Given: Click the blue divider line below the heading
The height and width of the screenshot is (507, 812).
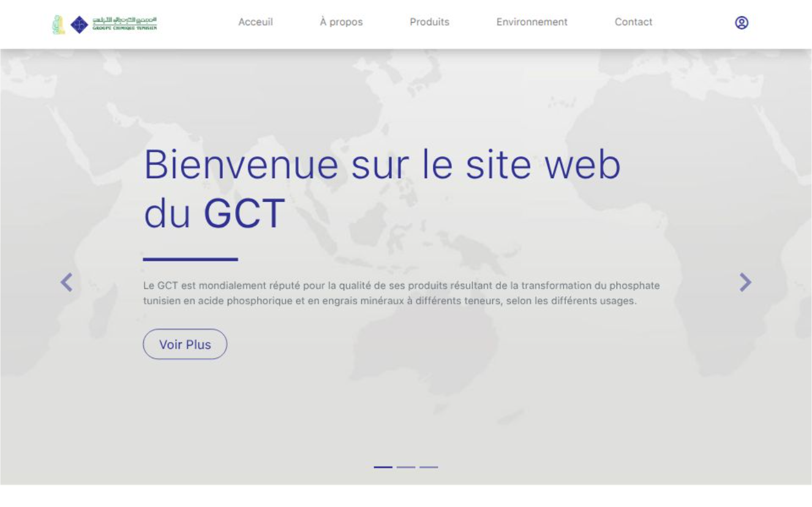Looking at the screenshot, I should point(190,260).
